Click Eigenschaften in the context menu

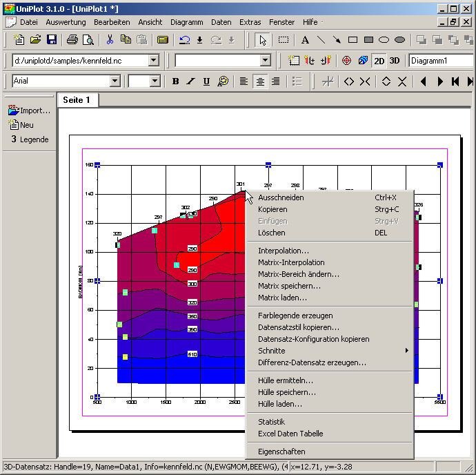tap(281, 452)
